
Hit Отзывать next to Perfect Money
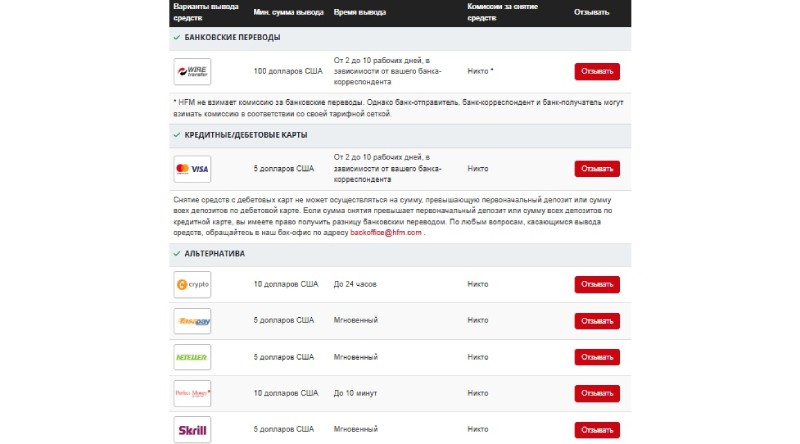click(596, 393)
